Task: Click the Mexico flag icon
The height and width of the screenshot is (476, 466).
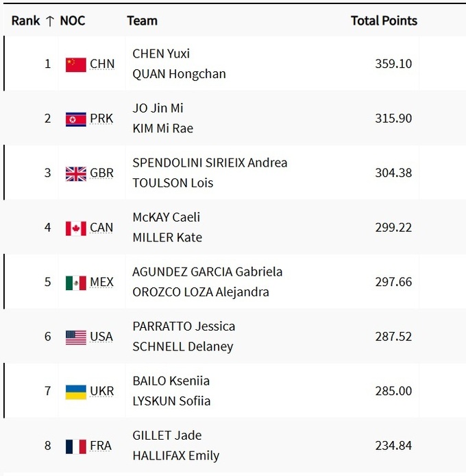Action: click(x=76, y=283)
